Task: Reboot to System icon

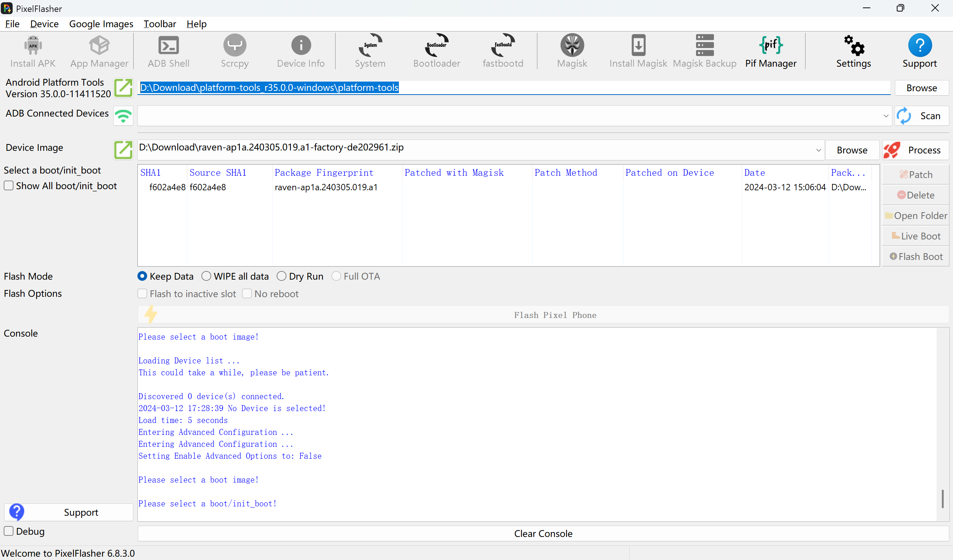Action: pos(370,51)
